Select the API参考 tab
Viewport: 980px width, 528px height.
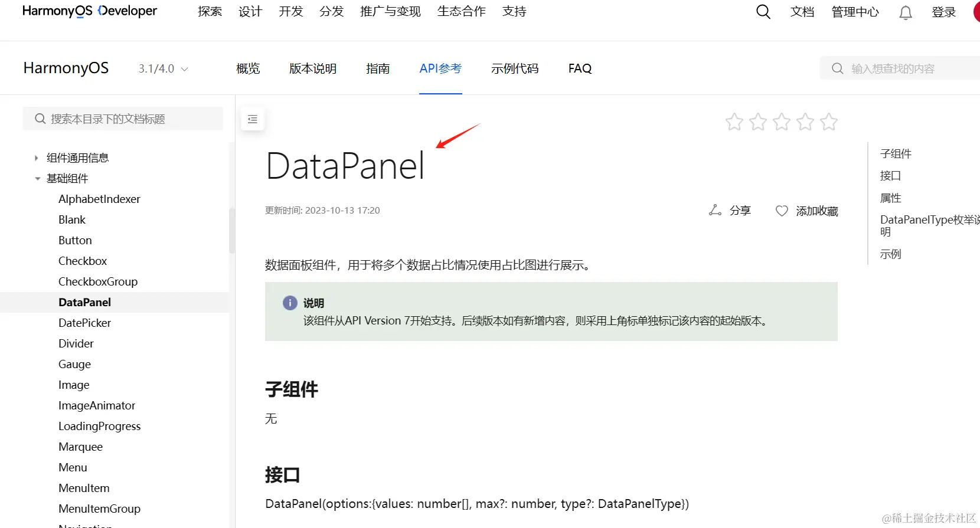440,68
